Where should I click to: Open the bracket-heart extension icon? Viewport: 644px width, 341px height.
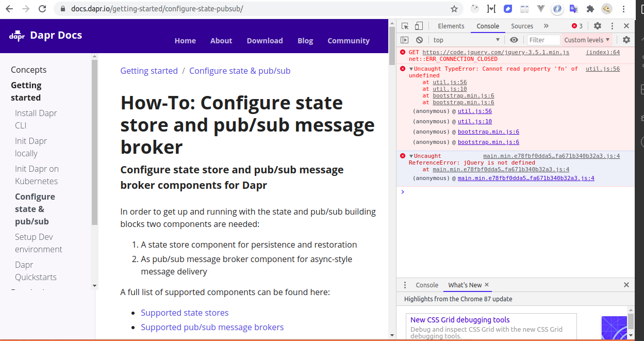pos(491,9)
